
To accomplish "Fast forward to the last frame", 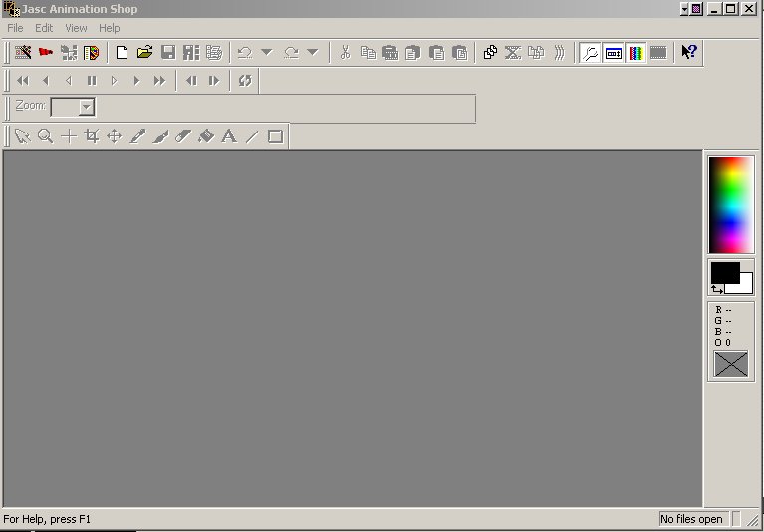I will [x=159, y=81].
